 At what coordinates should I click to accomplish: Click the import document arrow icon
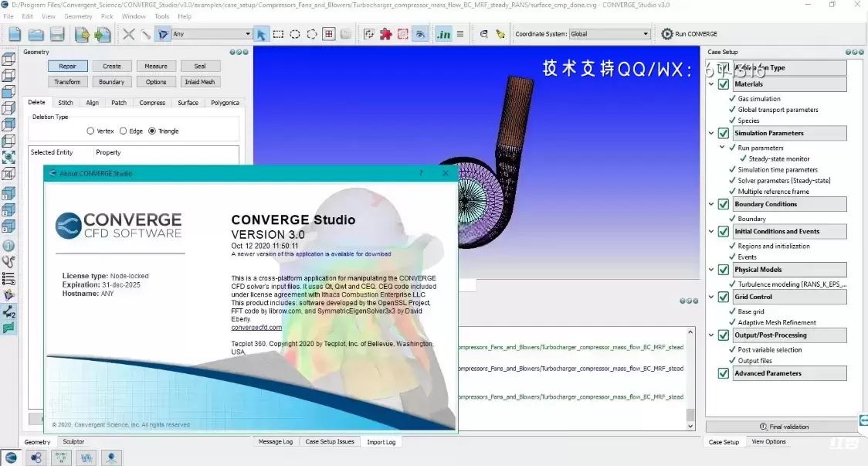(103, 34)
